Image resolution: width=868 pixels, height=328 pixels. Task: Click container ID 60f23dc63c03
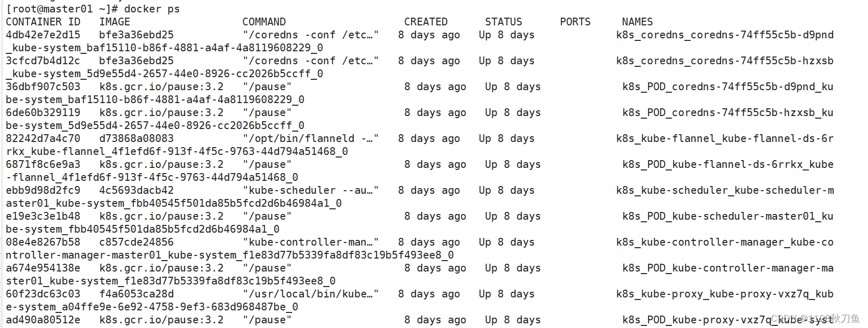pos(43,294)
